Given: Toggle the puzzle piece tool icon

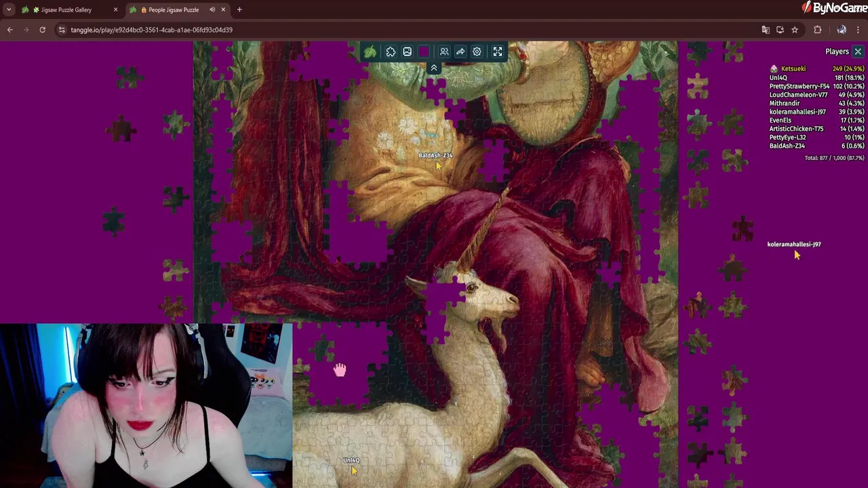Looking at the screenshot, I should pyautogui.click(x=391, y=52).
